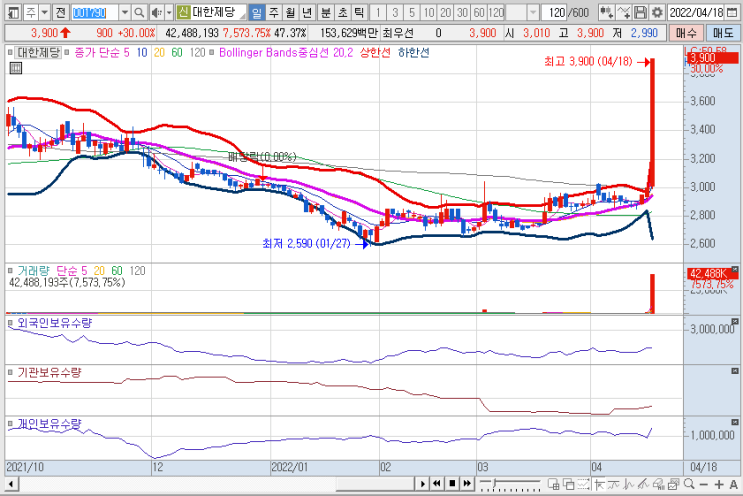743x496 pixels.
Task: Click the fast-forward replay button
Action: (467, 484)
